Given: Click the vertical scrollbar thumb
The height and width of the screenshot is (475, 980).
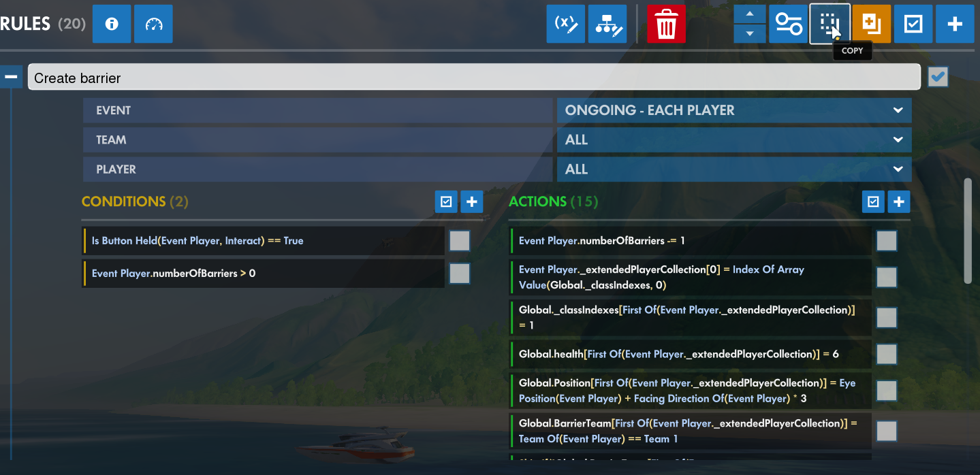Looking at the screenshot, I should coord(968,231).
